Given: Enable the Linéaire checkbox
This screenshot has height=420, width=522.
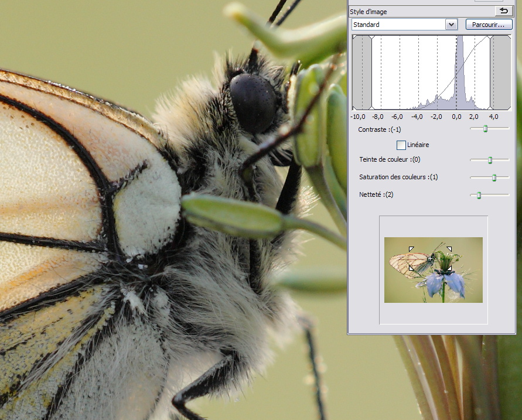Looking at the screenshot, I should pos(401,145).
